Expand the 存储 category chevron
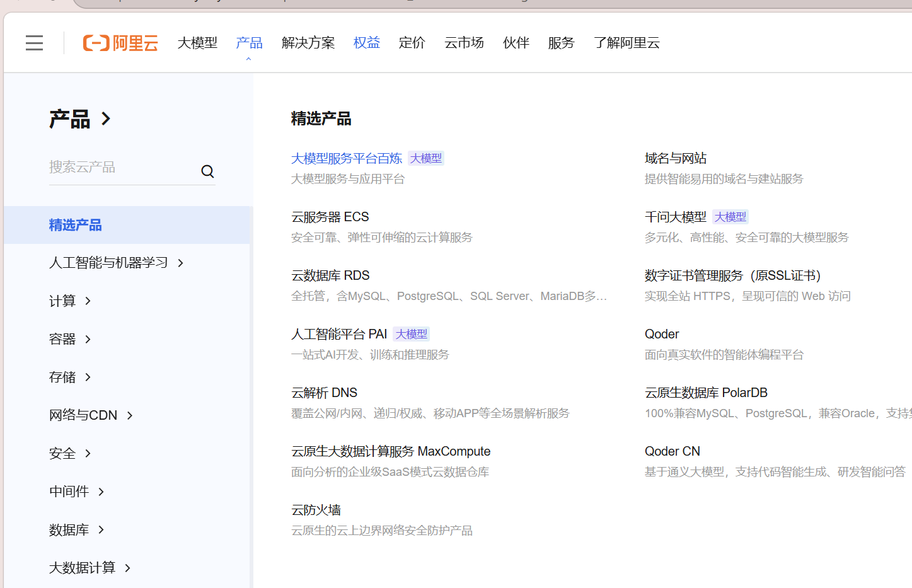 click(88, 377)
